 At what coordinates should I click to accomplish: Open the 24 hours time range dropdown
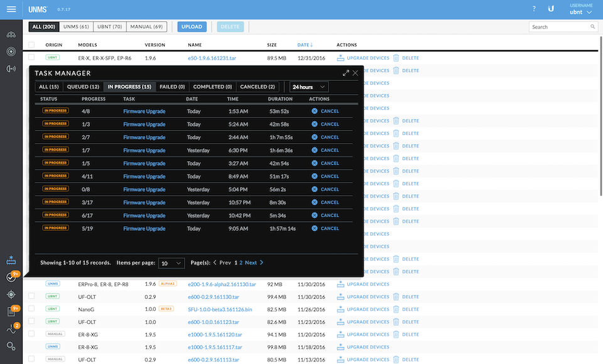(x=309, y=87)
